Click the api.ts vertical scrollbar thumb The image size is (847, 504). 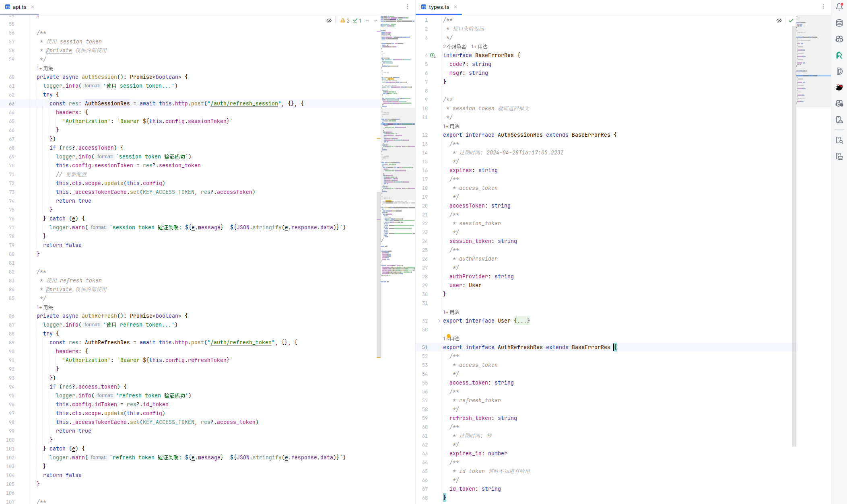(x=378, y=274)
